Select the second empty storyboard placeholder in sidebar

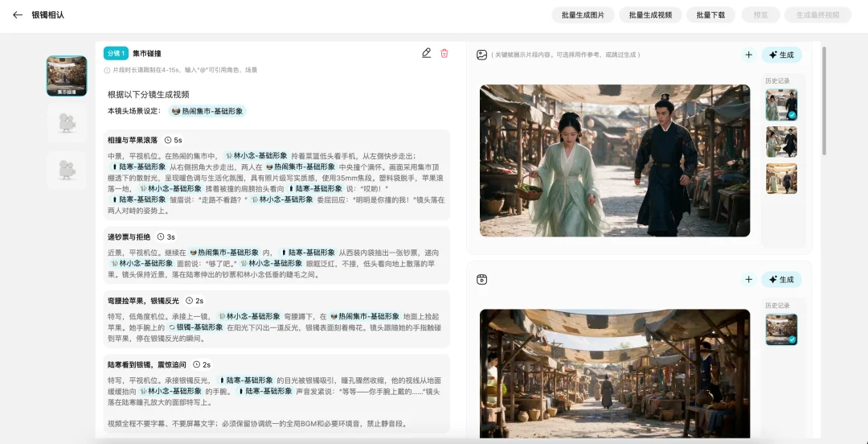coord(67,123)
